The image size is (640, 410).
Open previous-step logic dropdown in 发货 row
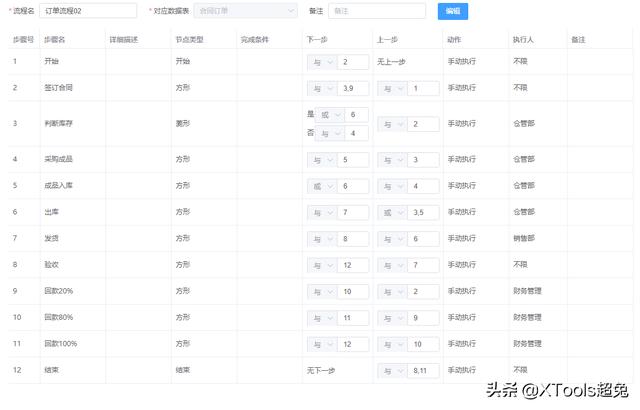392,239
